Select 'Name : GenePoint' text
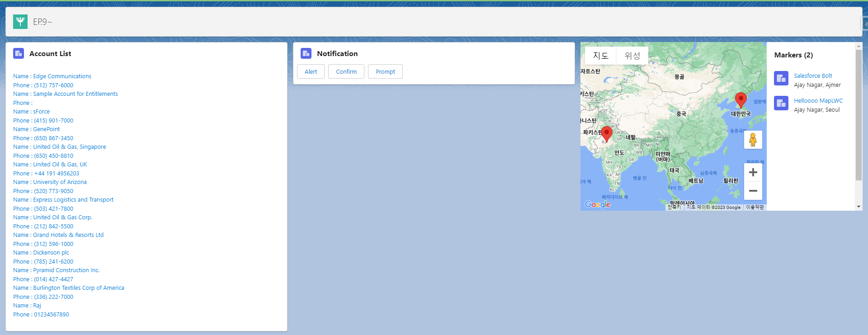The width and height of the screenshot is (868, 335). [37, 129]
